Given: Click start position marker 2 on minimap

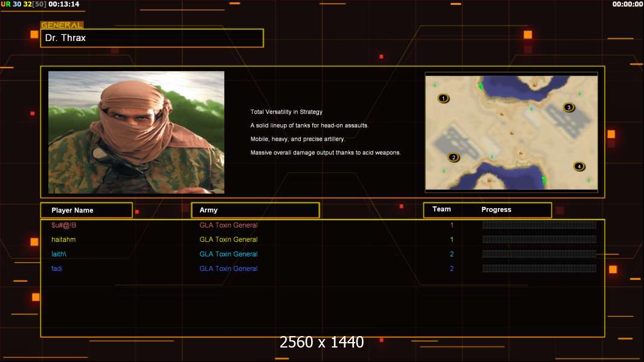Looking at the screenshot, I should (x=454, y=157).
